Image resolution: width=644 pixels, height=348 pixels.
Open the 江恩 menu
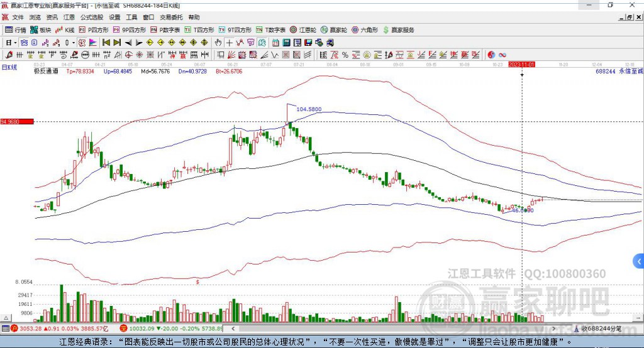69,17
